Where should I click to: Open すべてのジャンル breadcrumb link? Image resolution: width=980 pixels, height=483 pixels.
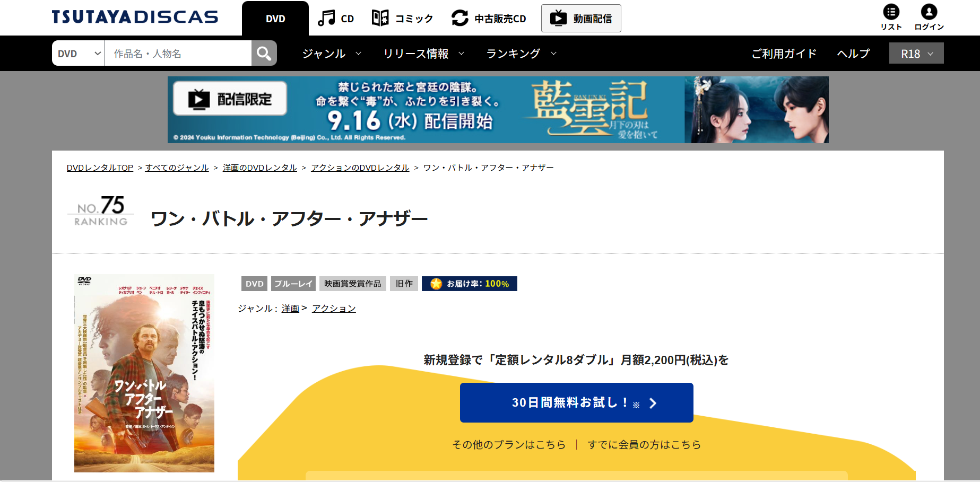point(177,168)
